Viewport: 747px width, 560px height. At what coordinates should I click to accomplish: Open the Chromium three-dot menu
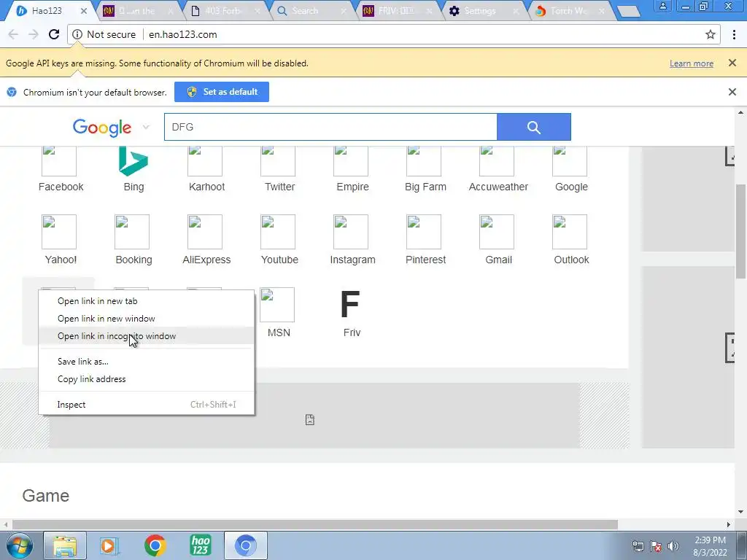(734, 34)
